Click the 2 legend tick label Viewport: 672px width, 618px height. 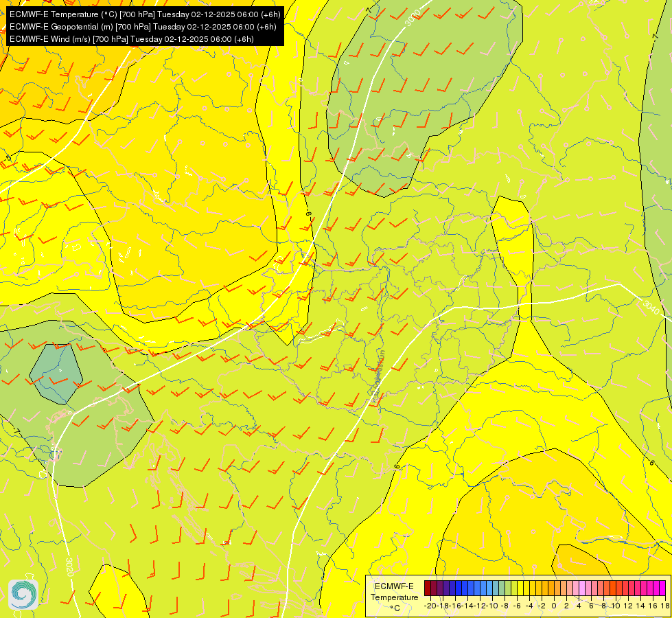tap(566, 606)
